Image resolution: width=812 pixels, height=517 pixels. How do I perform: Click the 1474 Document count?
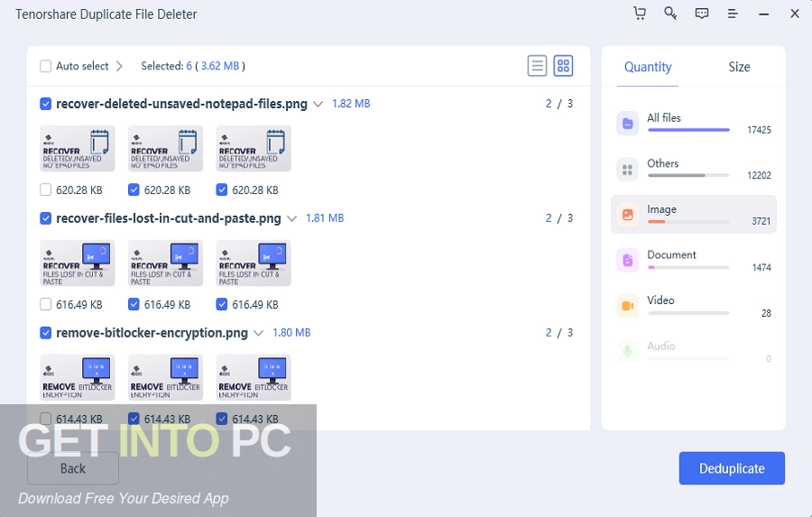[761, 267]
